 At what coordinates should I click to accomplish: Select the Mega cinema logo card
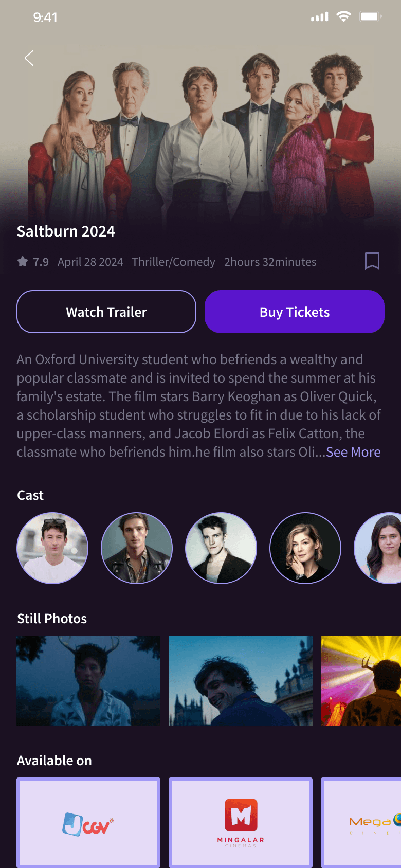click(361, 823)
